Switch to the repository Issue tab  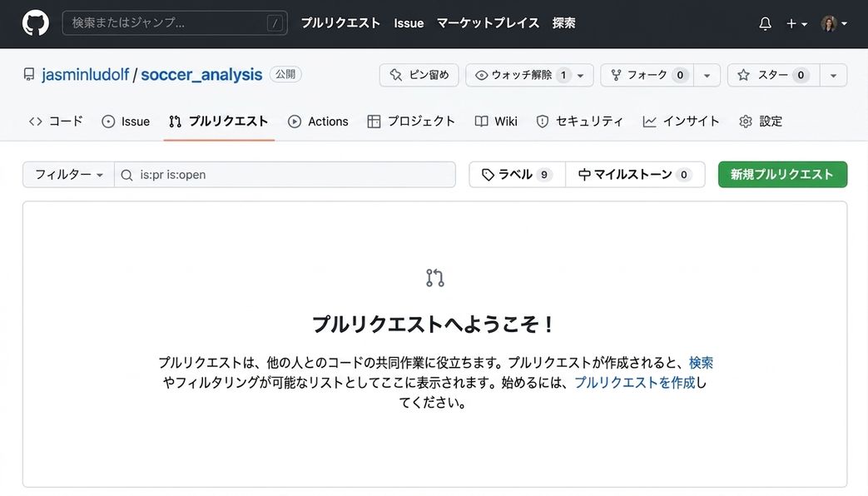126,122
